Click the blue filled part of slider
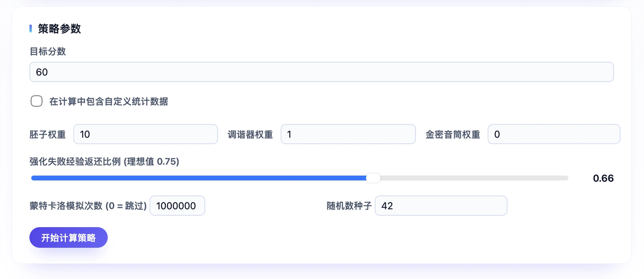The height and width of the screenshot is (279, 644). [199, 178]
